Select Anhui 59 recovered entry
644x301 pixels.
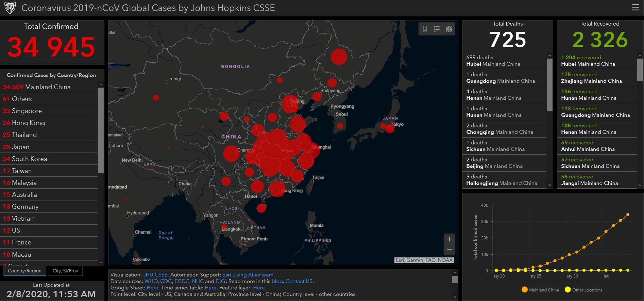coord(597,146)
